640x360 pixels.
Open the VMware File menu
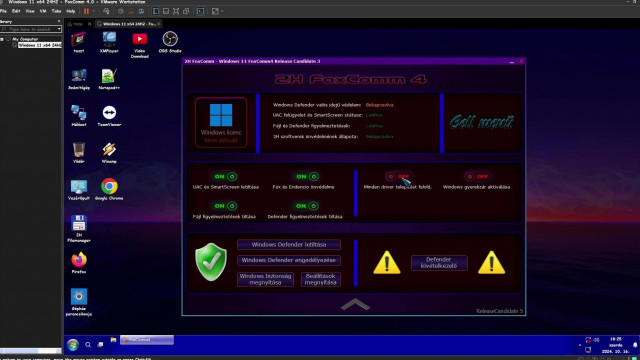3,11
